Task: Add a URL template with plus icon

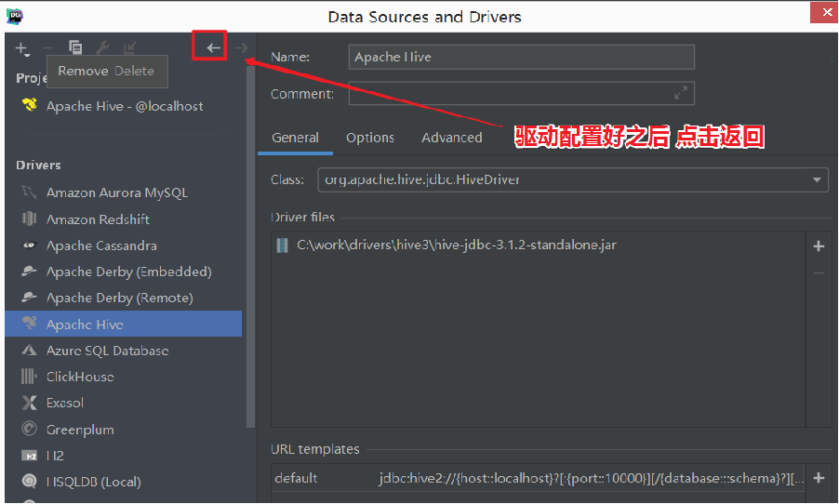Action: coord(819,478)
